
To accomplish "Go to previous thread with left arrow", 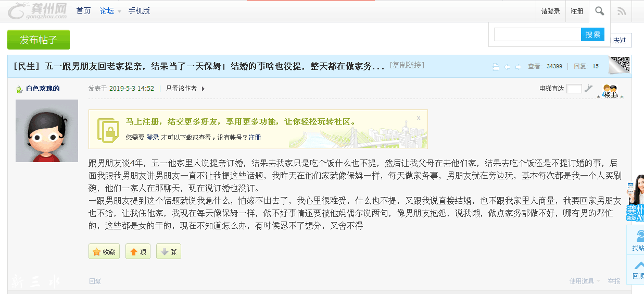I will (507, 67).
